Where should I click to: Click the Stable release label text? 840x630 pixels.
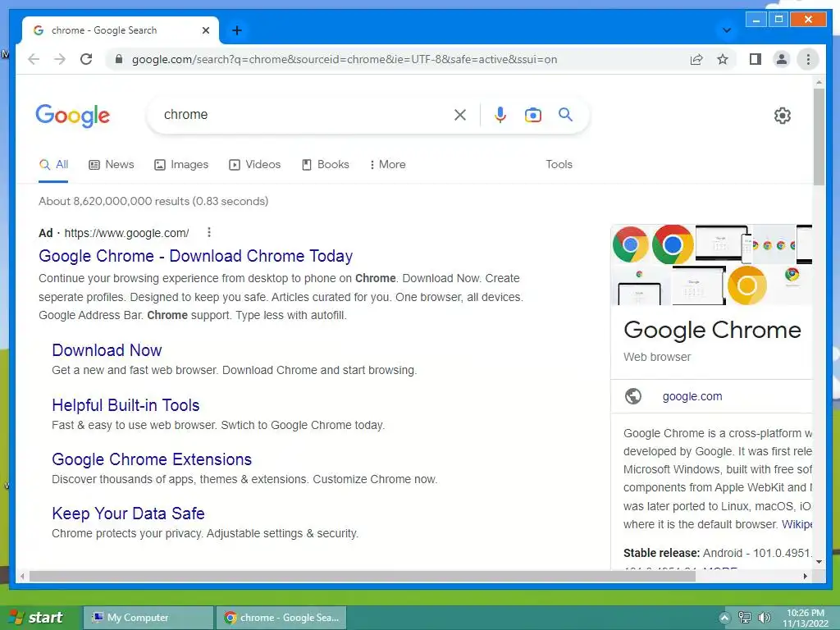point(662,553)
